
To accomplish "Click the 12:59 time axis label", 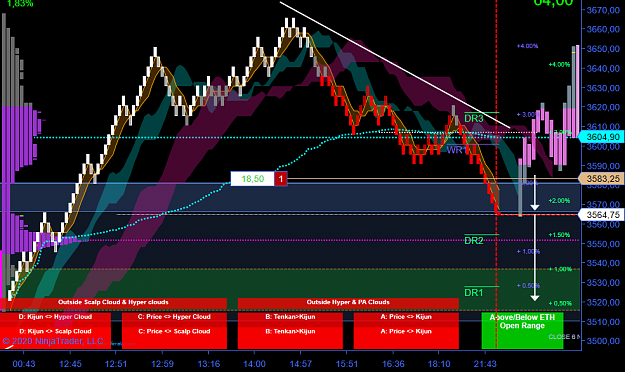I will pyautogui.click(x=162, y=364).
